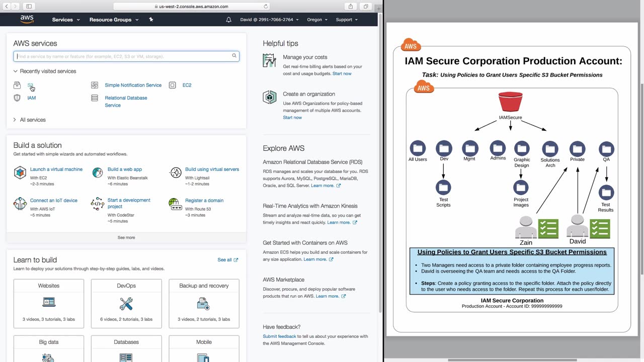Viewport: 644px width, 362px height.
Task: Click Launch a virtual machine link
Action: (x=56, y=169)
